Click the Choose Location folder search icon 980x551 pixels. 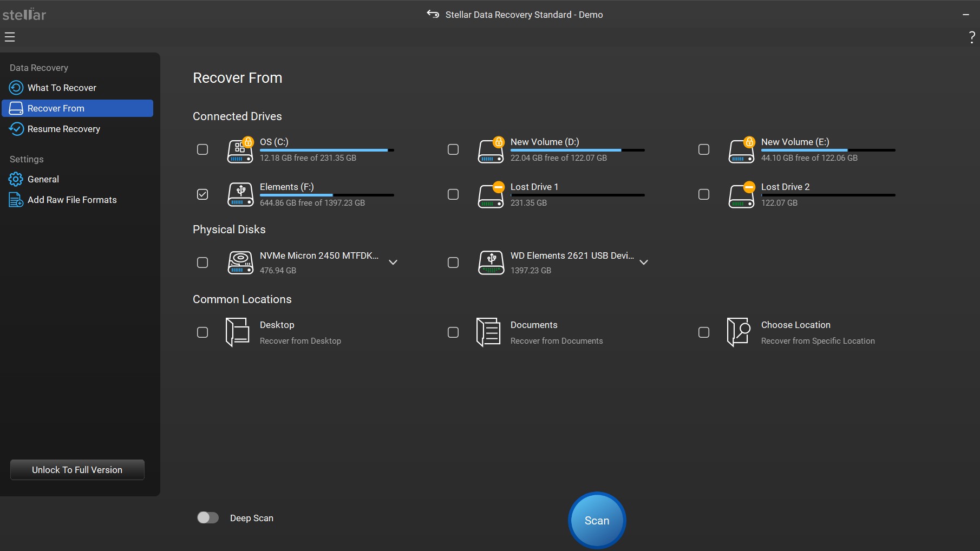click(739, 332)
